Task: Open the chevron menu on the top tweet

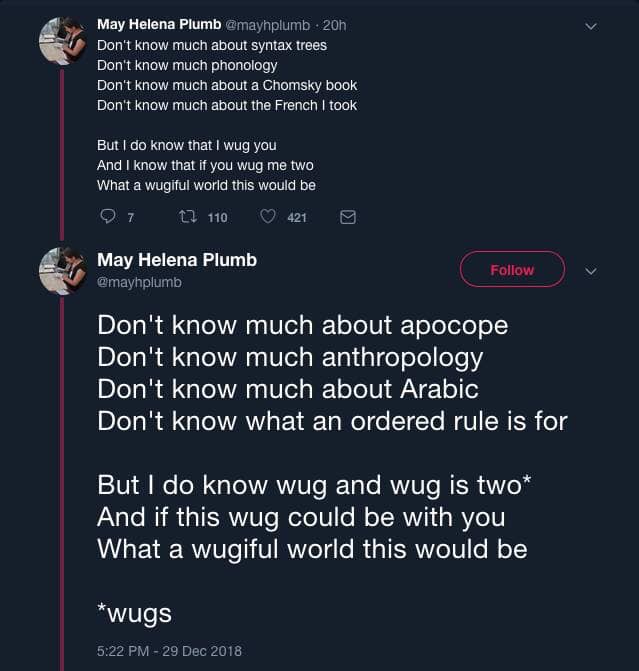Action: click(590, 26)
